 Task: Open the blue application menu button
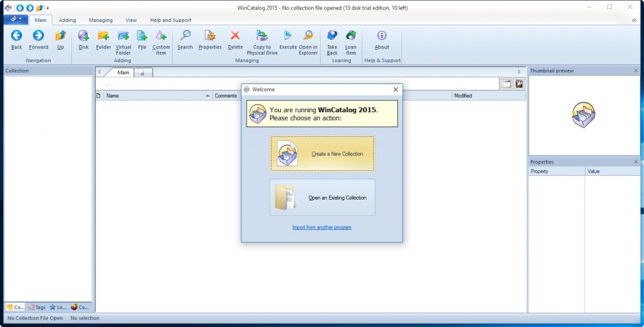pyautogui.click(x=16, y=19)
